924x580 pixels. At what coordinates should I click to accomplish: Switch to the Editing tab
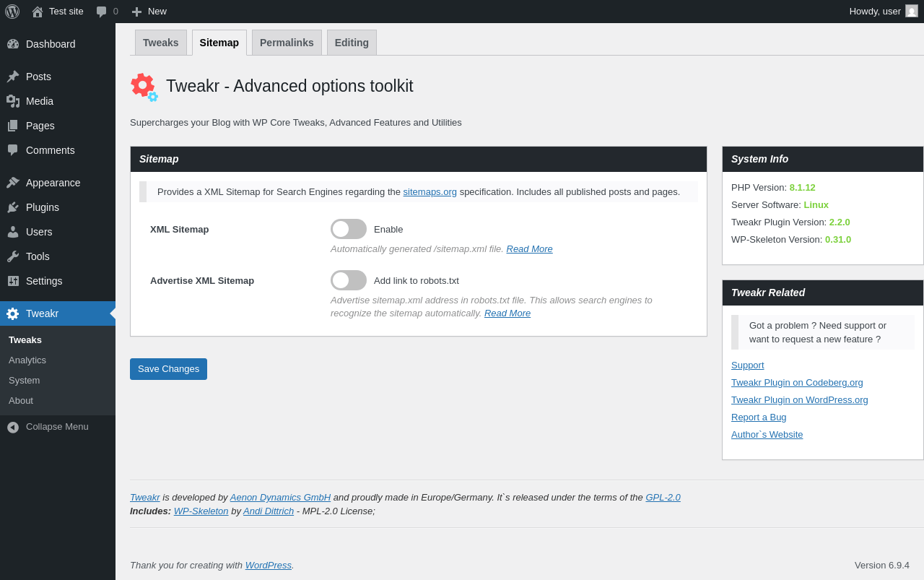coord(352,43)
